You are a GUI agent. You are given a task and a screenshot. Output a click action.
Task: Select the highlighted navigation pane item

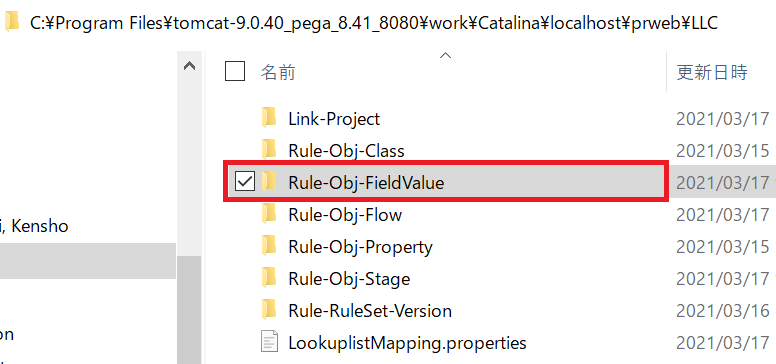click(88, 261)
